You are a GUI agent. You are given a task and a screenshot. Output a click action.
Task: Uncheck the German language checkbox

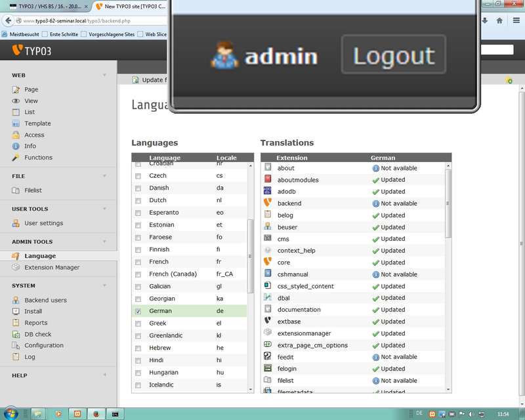click(x=138, y=312)
